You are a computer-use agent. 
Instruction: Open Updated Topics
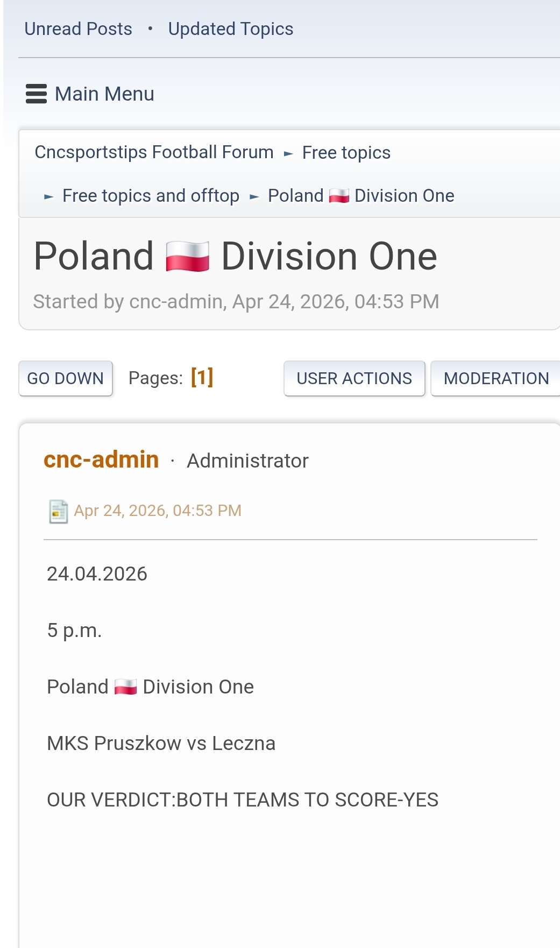pos(231,29)
